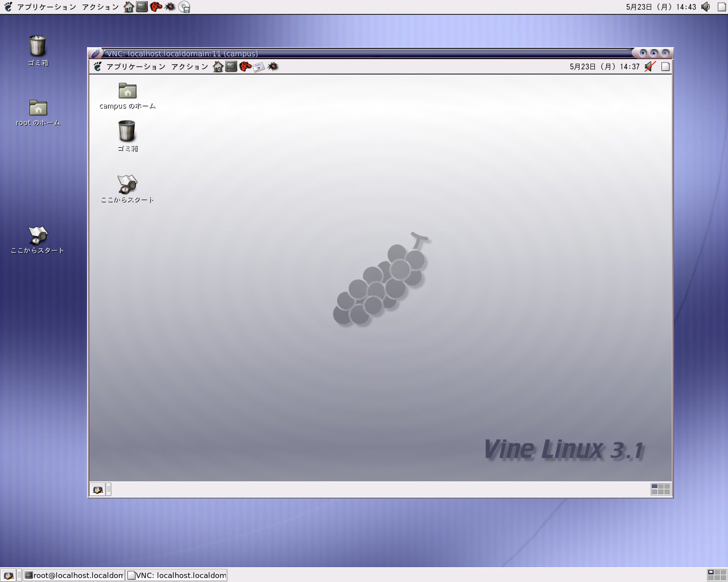The width and height of the screenshot is (728, 582).
Task: Launch red mascot browser icon on host panel
Action: [156, 7]
